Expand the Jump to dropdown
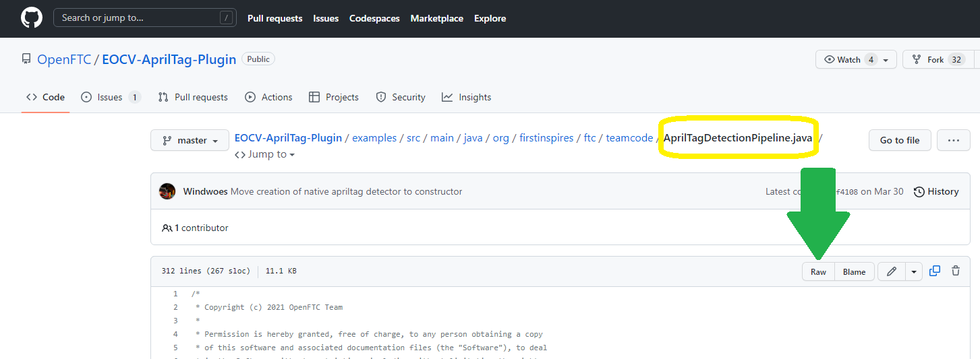Screen dimensions: 980x359 265,154
